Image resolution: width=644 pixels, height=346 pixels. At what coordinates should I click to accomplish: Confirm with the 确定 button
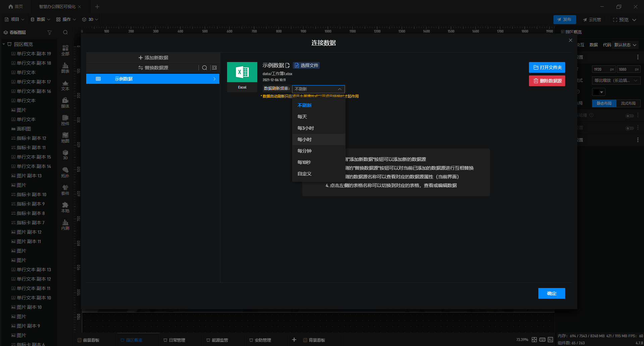[x=551, y=293]
